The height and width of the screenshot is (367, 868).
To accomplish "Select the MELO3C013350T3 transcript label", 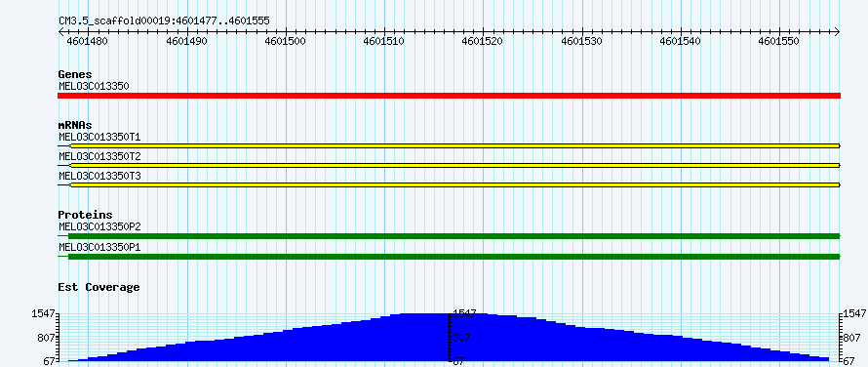I will tap(99, 177).
